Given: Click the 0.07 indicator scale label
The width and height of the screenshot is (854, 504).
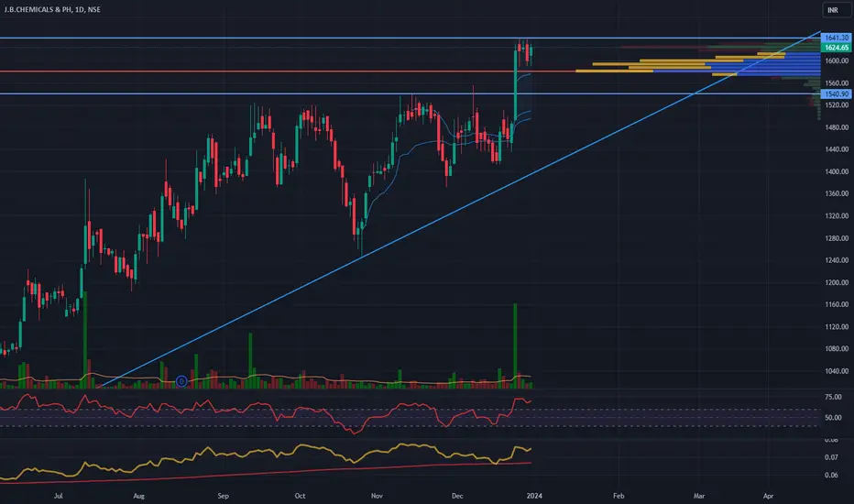Looking at the screenshot, I should tap(831, 457).
